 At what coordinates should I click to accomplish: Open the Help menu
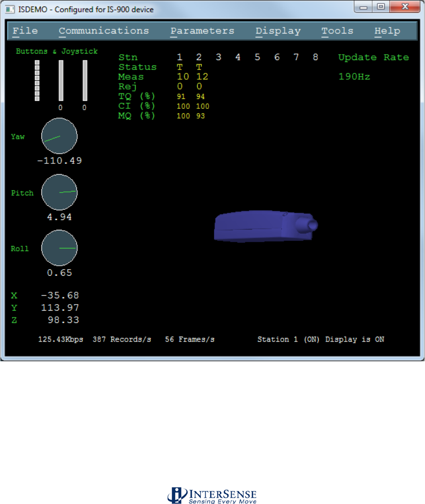click(387, 31)
